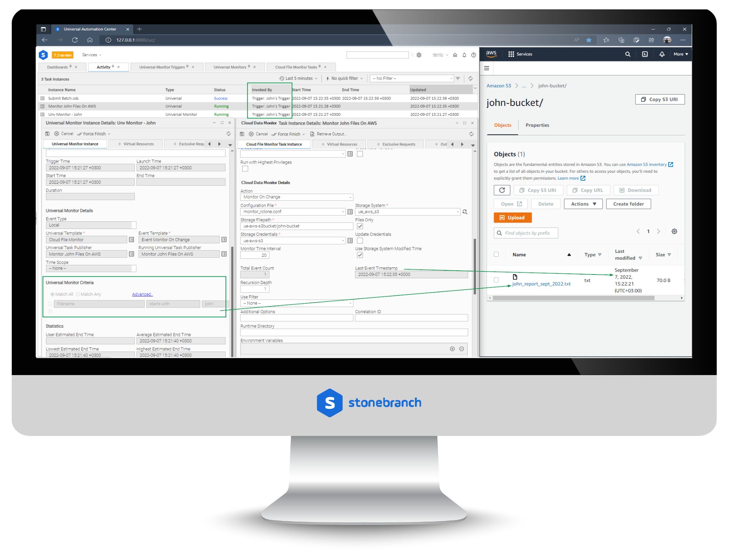Open john_report_sept_2022.txt object link
The width and height of the screenshot is (729, 560).
(x=541, y=284)
